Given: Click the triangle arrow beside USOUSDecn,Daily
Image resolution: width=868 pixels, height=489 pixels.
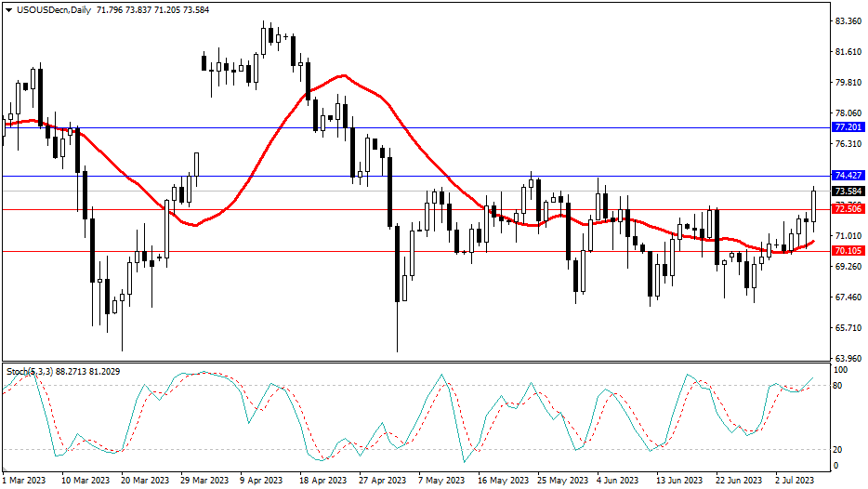Looking at the screenshot, I should 8,9.
